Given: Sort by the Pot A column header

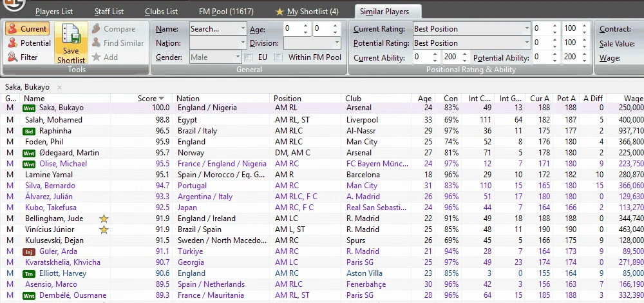Looking at the screenshot, I should coord(566,98).
